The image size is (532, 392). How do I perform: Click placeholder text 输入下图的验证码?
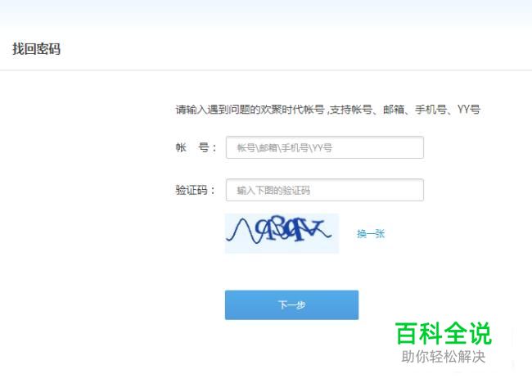pyautogui.click(x=273, y=191)
